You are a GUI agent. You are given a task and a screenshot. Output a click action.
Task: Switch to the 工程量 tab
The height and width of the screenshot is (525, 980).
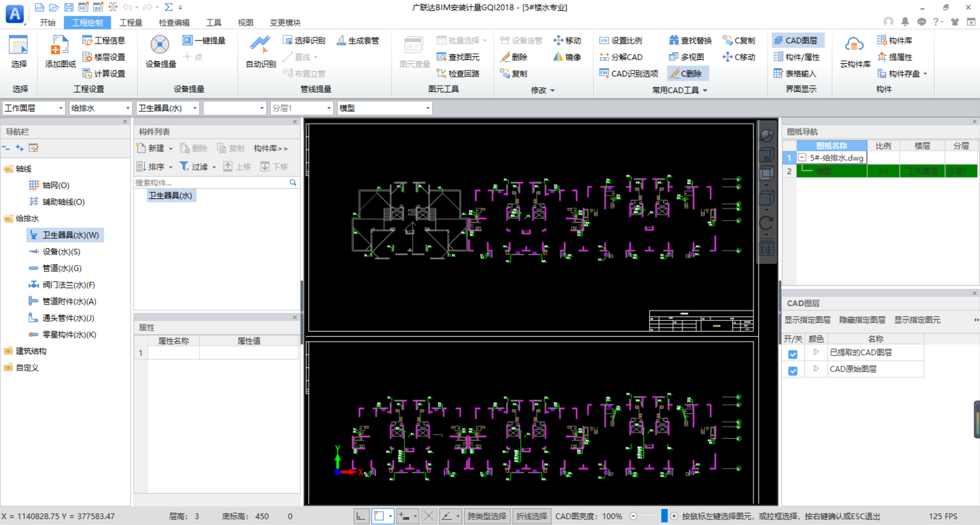pos(131,22)
